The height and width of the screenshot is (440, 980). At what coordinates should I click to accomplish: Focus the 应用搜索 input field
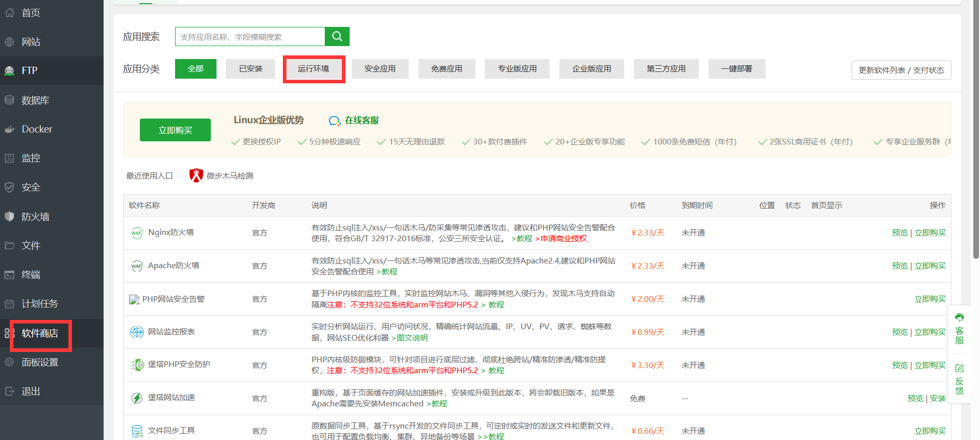[250, 37]
